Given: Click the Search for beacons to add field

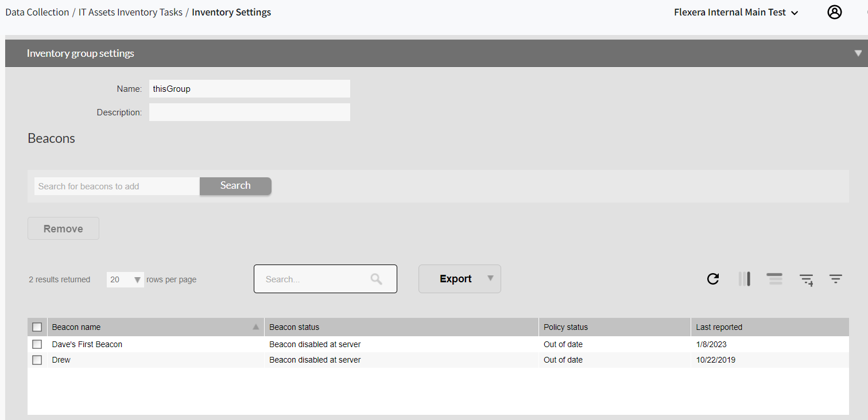Looking at the screenshot, I should 117,186.
